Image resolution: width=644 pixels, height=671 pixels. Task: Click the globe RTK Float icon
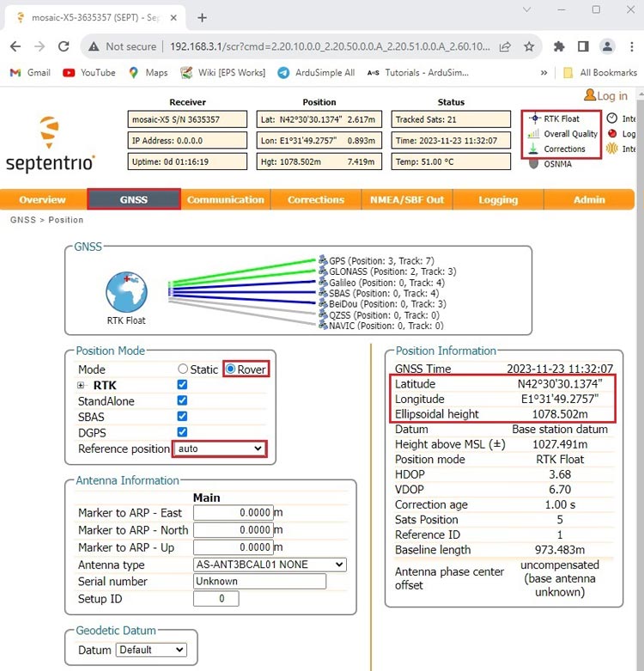coord(126,292)
